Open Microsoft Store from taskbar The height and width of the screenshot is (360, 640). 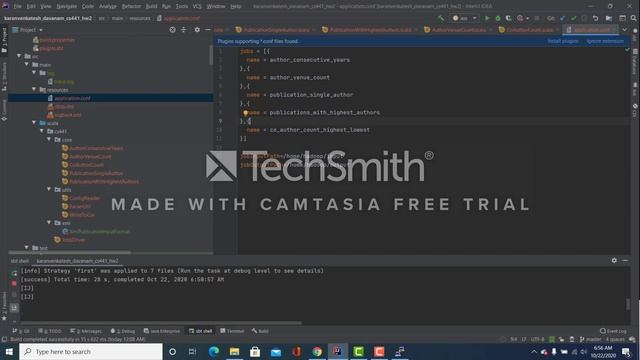(255, 351)
